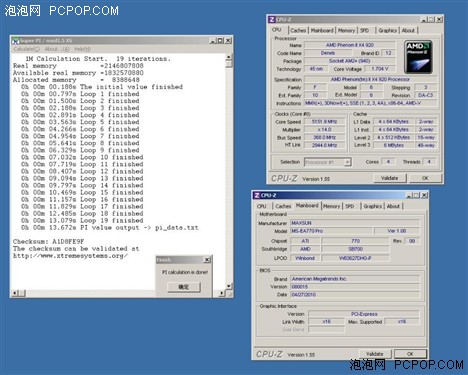Click the 45 nm technology value
Screen dimensions: 468x375
pyautogui.click(x=316, y=69)
